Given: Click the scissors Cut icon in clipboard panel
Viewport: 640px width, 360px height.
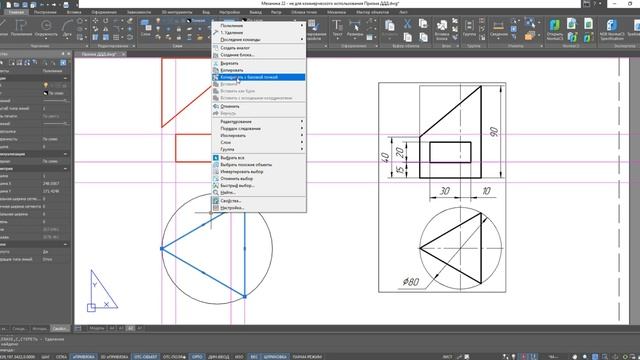Looking at the screenshot, I should pos(407,24).
